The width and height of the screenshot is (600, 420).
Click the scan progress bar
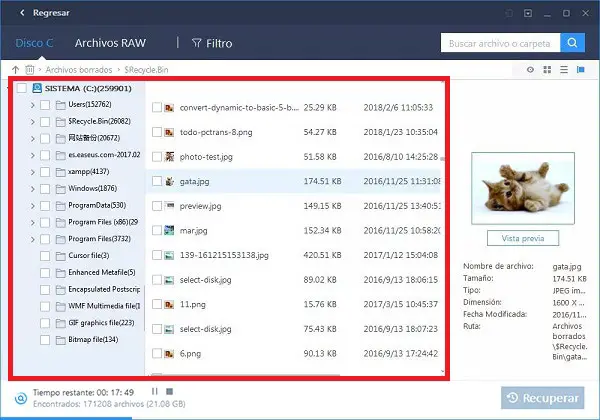pyautogui.click(x=66, y=418)
